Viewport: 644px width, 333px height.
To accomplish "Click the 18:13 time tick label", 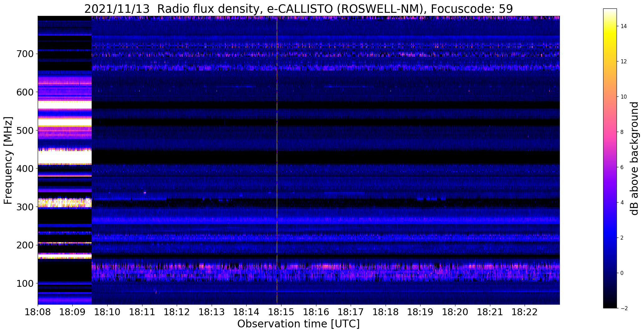I will (212, 312).
